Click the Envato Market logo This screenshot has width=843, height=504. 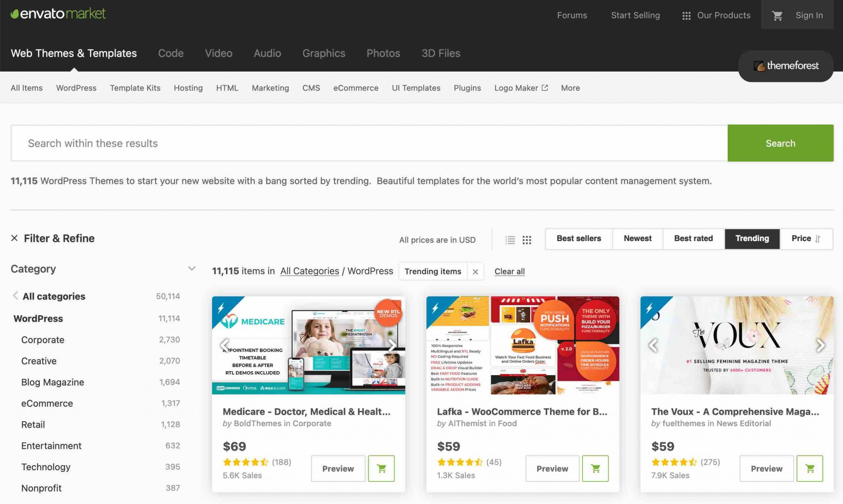point(58,14)
